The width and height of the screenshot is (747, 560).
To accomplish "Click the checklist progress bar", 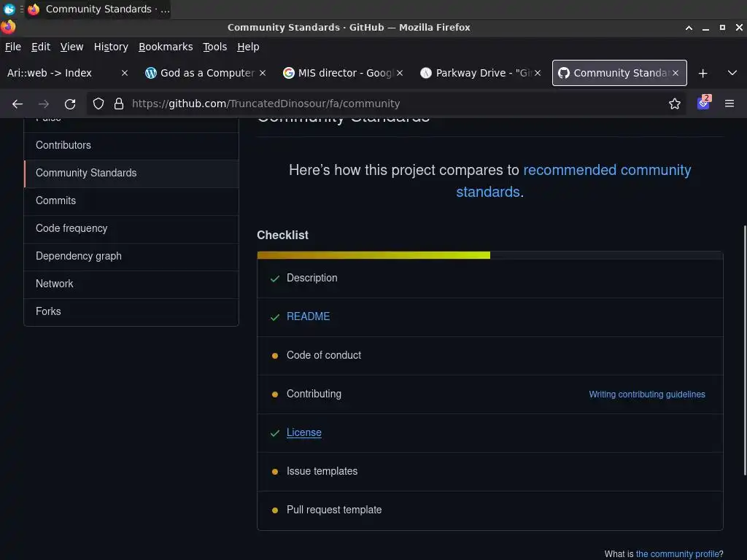I will point(489,255).
